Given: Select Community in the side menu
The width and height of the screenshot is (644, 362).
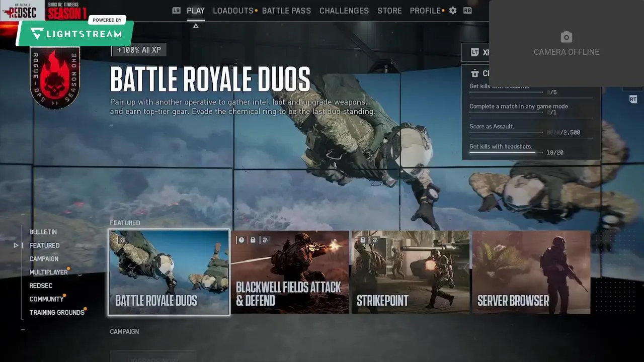Looking at the screenshot, I should tap(46, 299).
